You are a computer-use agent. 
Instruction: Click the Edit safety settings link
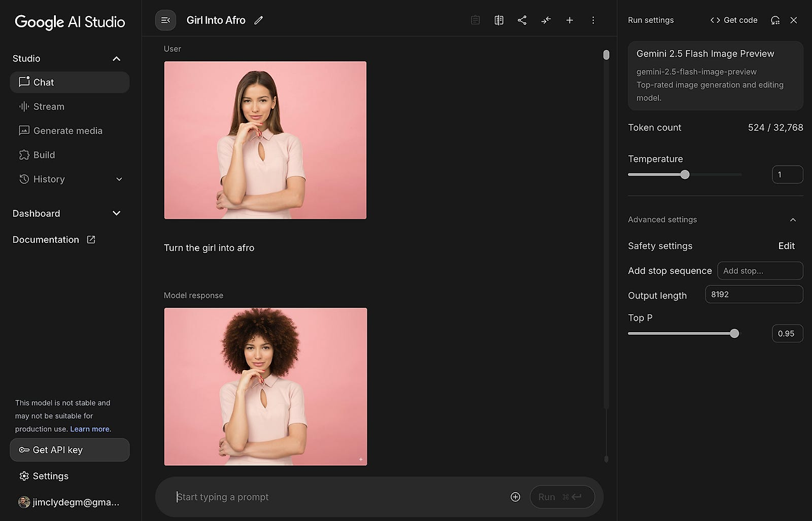click(x=786, y=246)
